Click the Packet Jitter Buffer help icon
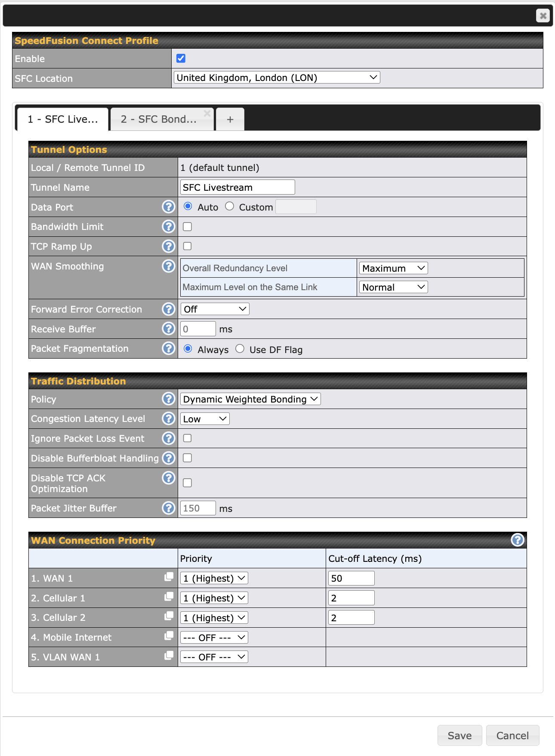Image resolution: width=555 pixels, height=756 pixels. (x=168, y=508)
